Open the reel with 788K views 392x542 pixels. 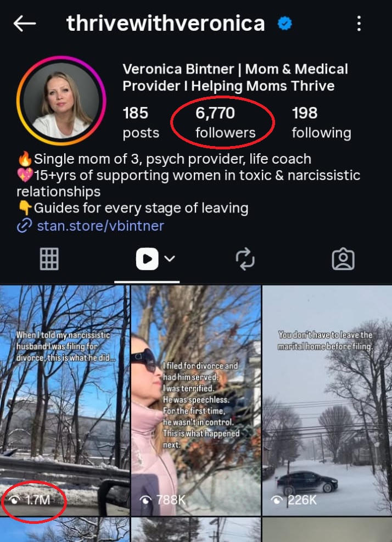coord(196,400)
